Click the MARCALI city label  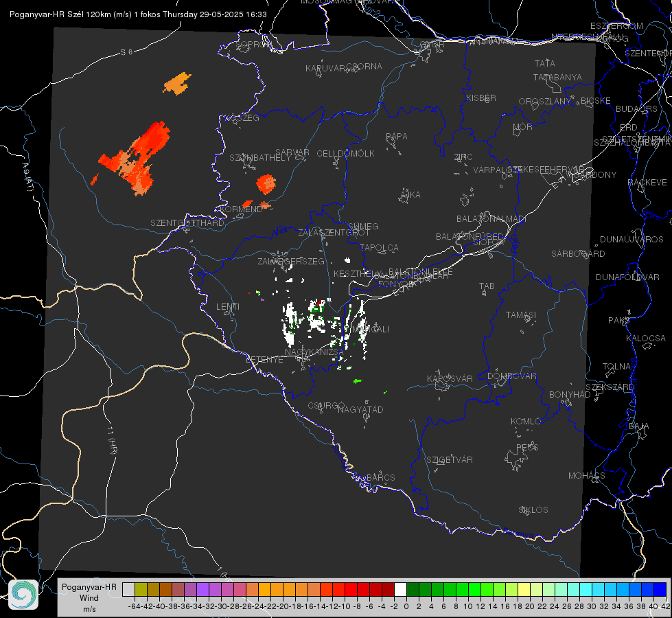tap(371, 330)
